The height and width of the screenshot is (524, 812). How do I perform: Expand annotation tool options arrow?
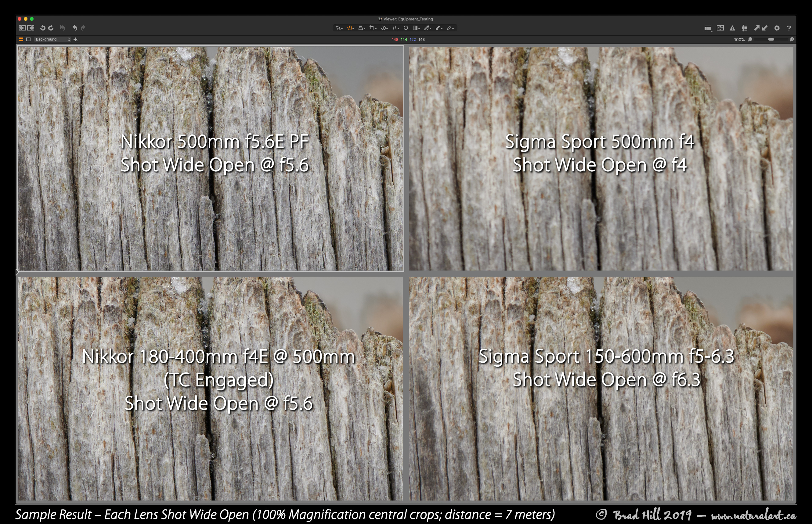(x=453, y=29)
